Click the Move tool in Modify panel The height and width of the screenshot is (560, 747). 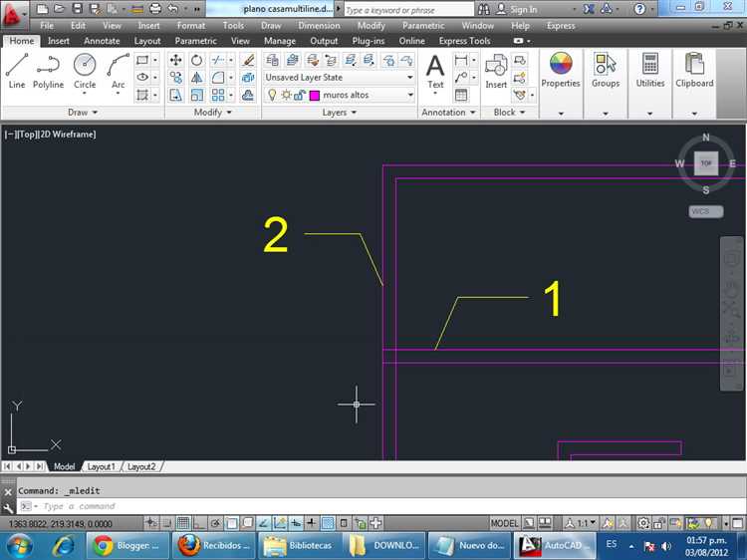pyautogui.click(x=175, y=60)
